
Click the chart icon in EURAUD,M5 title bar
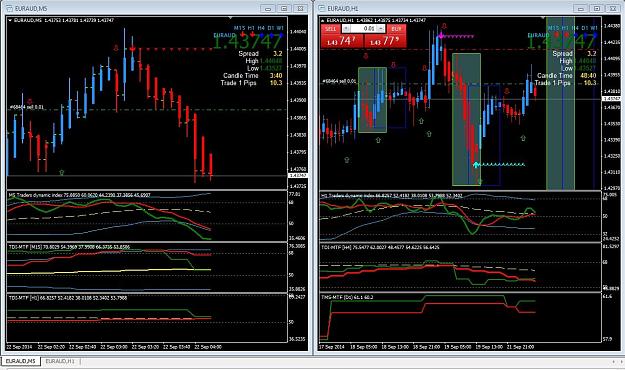coord(9,8)
